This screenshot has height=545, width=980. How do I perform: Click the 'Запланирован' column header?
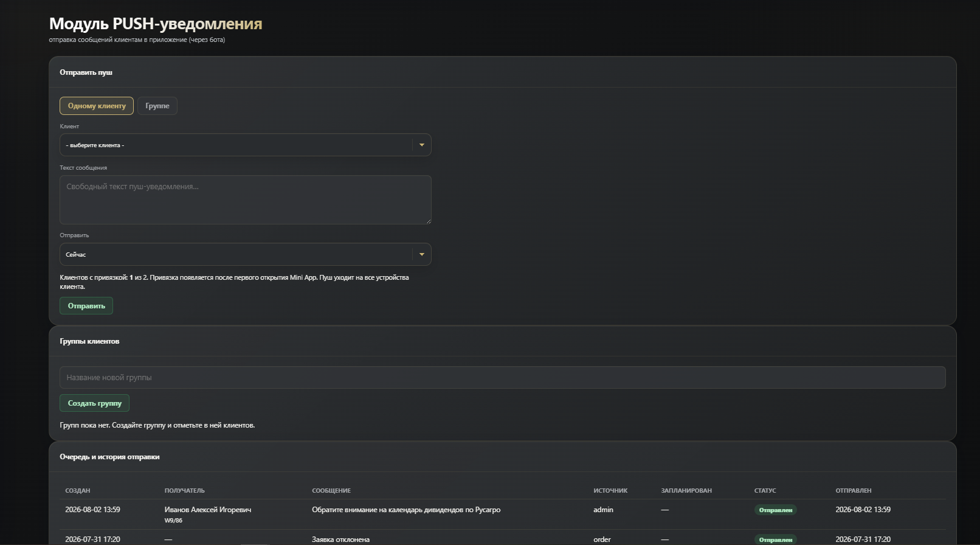(x=686, y=490)
